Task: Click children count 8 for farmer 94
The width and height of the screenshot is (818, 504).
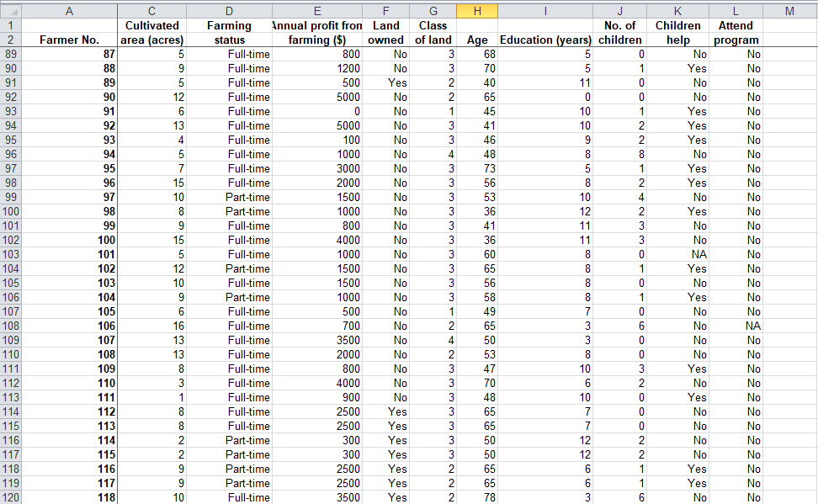Action: pos(619,154)
